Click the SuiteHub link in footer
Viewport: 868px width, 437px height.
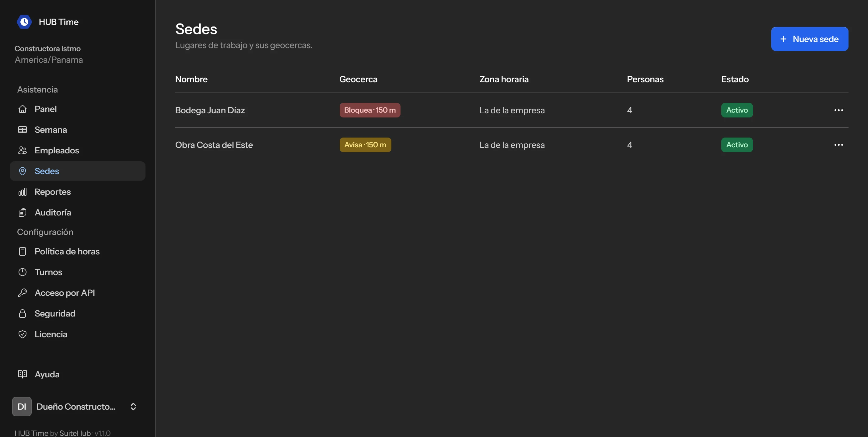75,433
